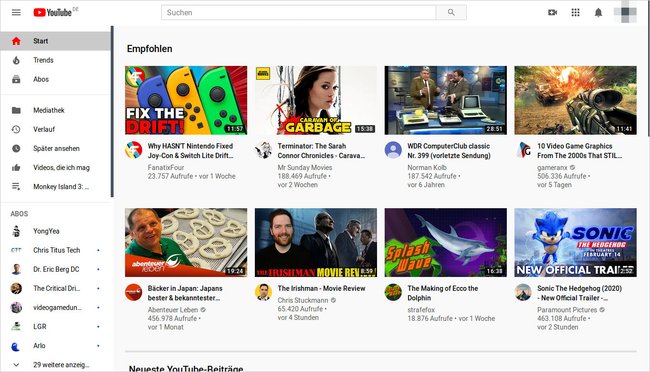Open title The Making of Ecco the Dolphin
The width and height of the screenshot is (650, 372).
click(443, 293)
